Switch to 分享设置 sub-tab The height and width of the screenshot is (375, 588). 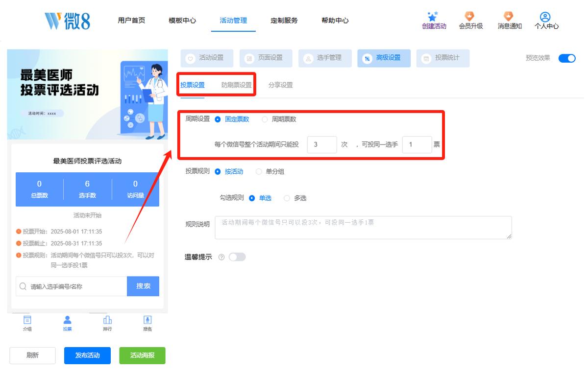(x=281, y=85)
